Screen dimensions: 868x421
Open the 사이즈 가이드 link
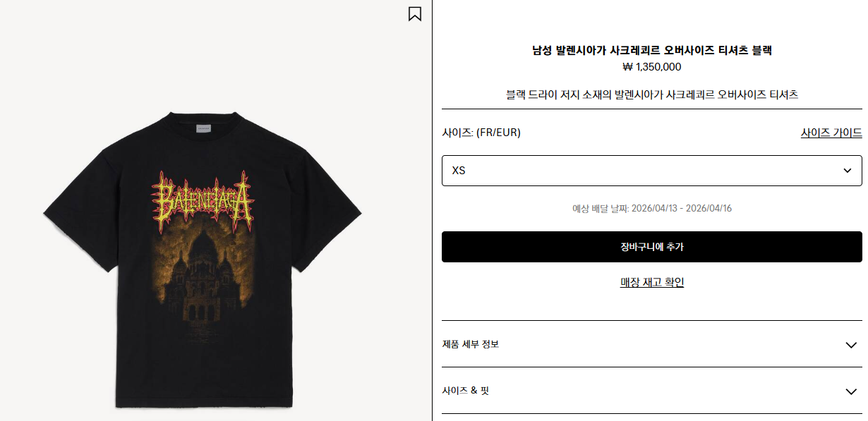831,133
